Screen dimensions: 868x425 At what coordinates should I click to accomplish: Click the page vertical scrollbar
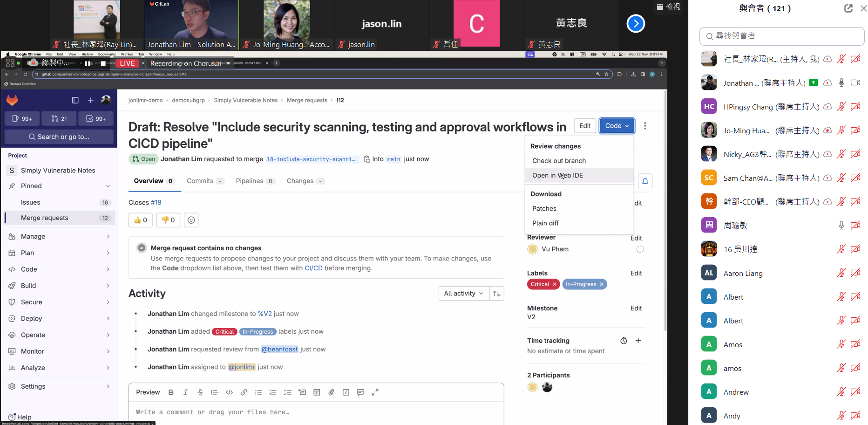(x=665, y=233)
